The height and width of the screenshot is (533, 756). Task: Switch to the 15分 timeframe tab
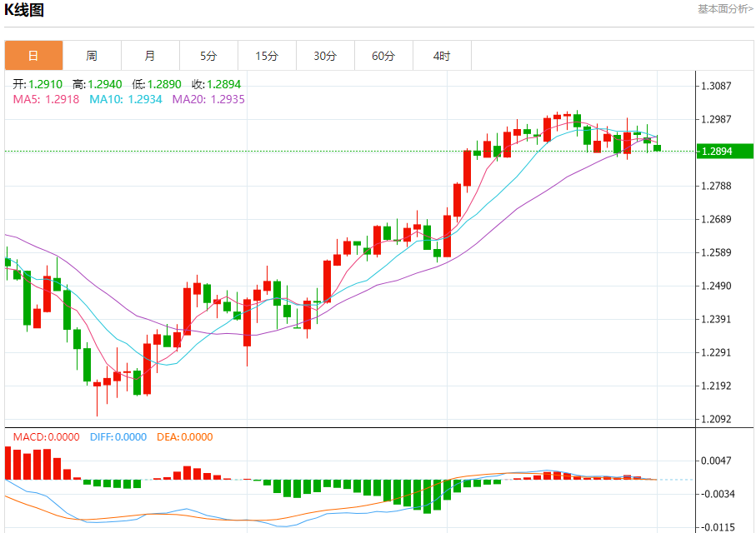click(267, 56)
